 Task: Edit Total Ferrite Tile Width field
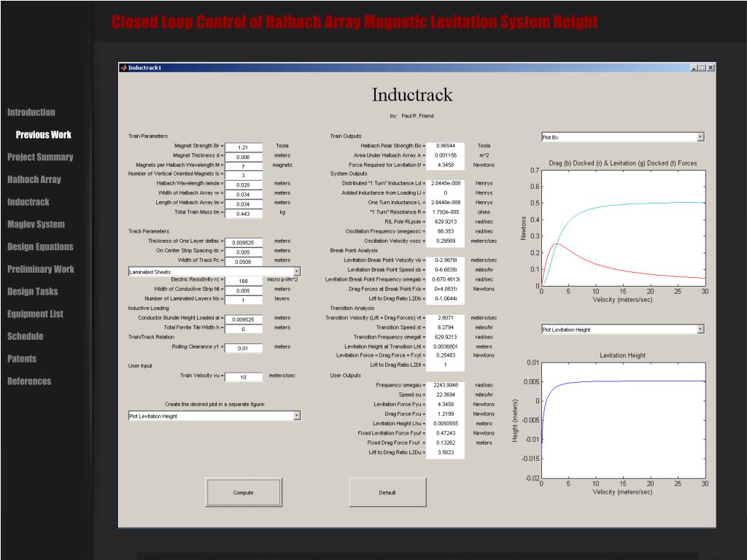[x=244, y=329]
